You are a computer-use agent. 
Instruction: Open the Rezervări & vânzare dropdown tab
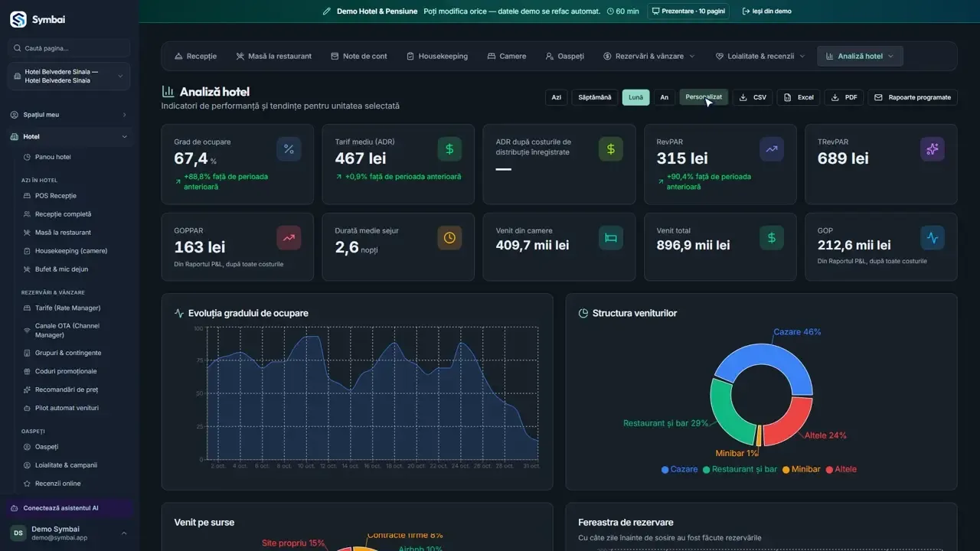tap(649, 56)
